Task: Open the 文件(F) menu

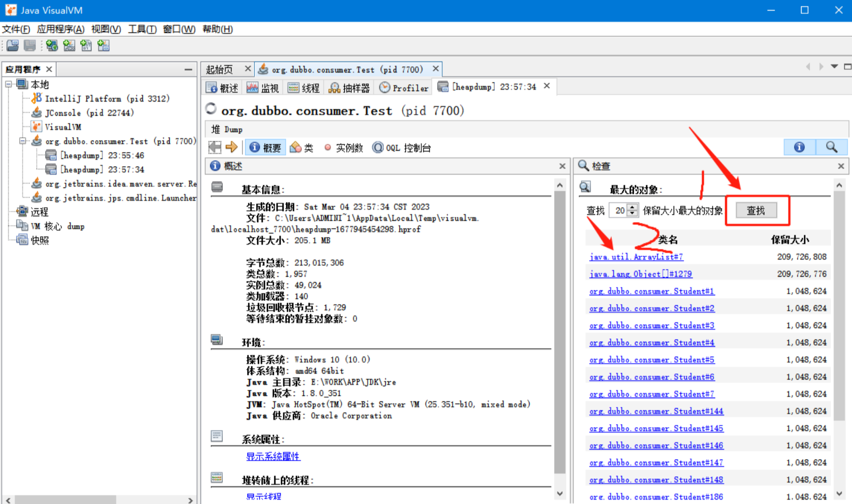Action: pos(16,29)
